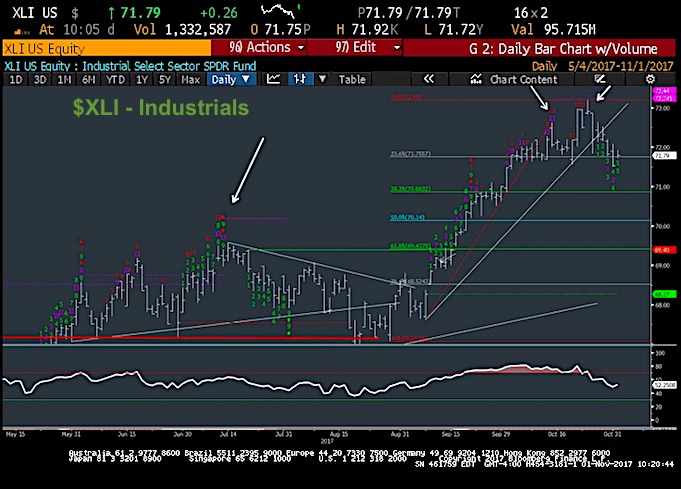Click the volume value 1,332,587
This screenshot has height=489, width=681.
click(198, 30)
